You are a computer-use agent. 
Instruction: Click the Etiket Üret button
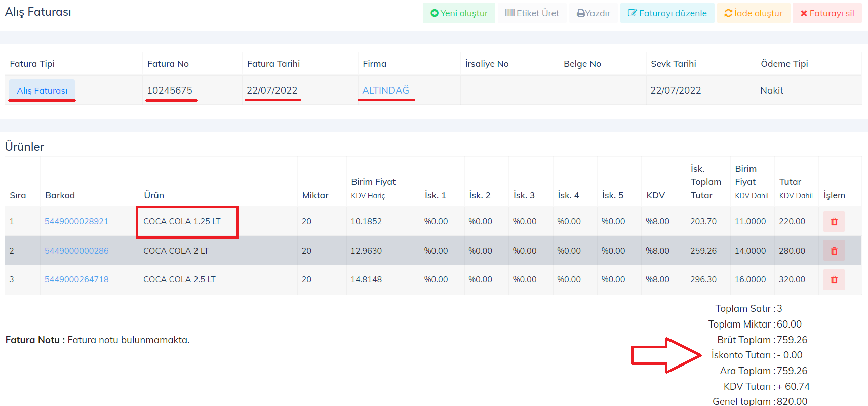click(x=532, y=13)
